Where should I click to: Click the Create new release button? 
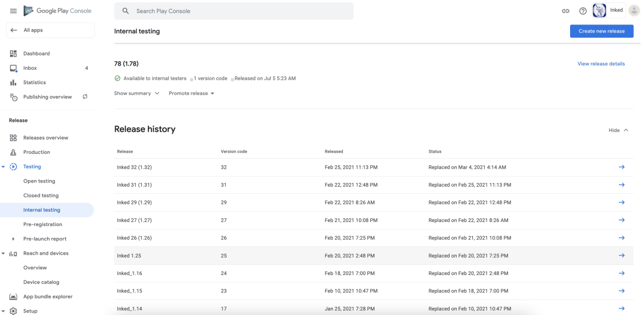[601, 31]
